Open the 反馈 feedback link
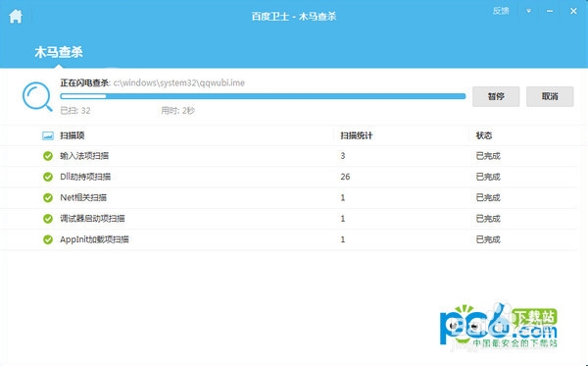The height and width of the screenshot is (366, 588). [501, 11]
